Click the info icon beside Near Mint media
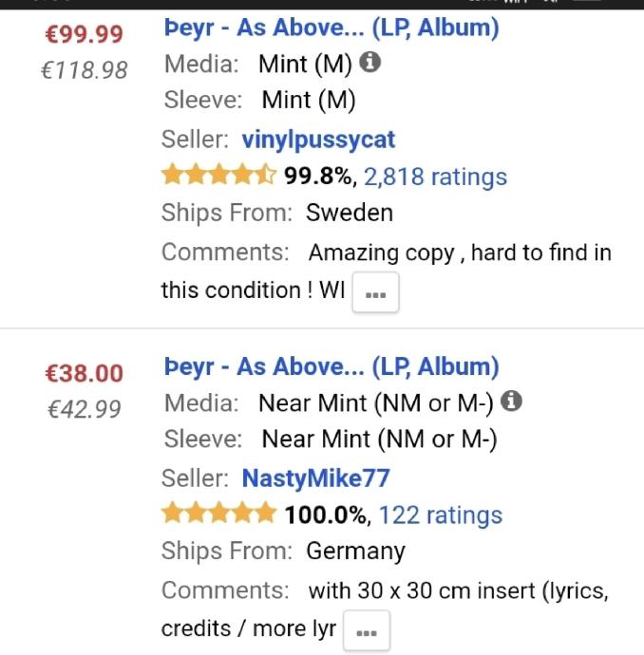644x655 pixels. pyautogui.click(x=511, y=402)
